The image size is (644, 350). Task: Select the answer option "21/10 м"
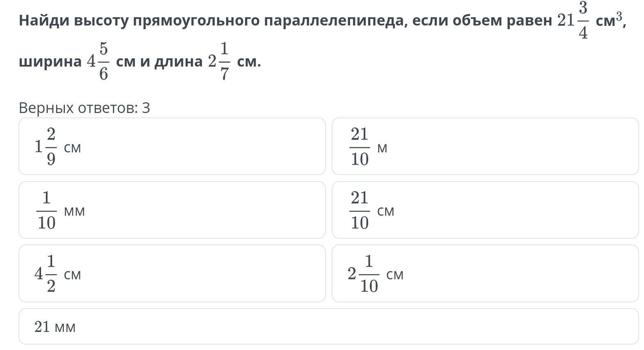point(485,146)
